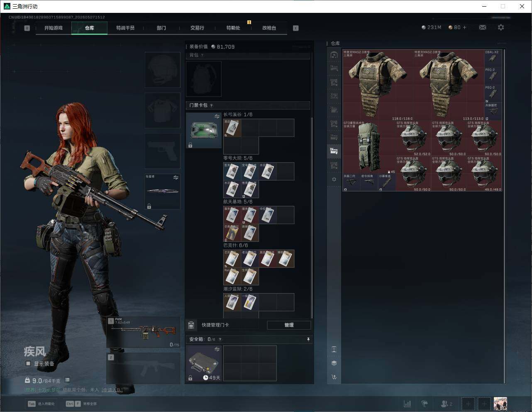Select the empty weapon slot 2

pyautogui.click(x=144, y=368)
